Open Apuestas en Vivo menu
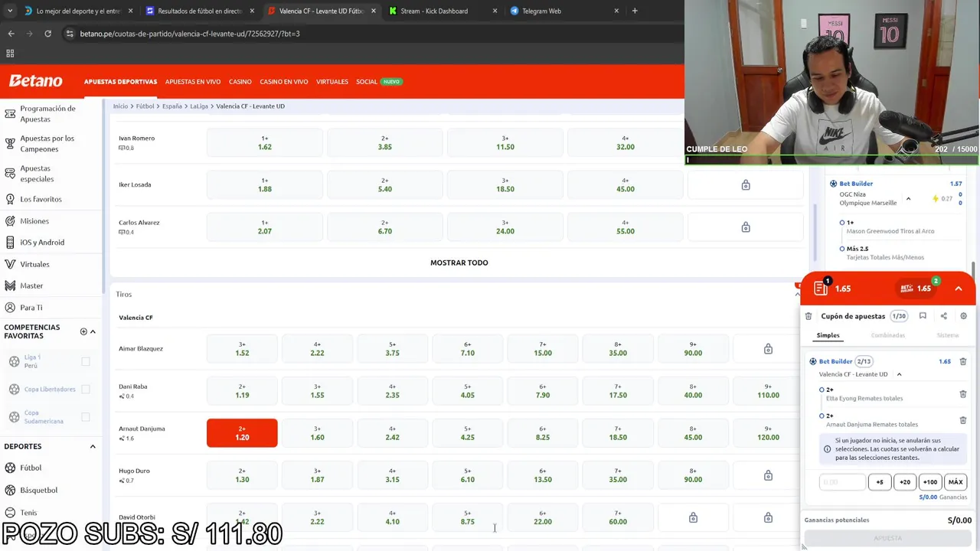 click(x=193, y=82)
